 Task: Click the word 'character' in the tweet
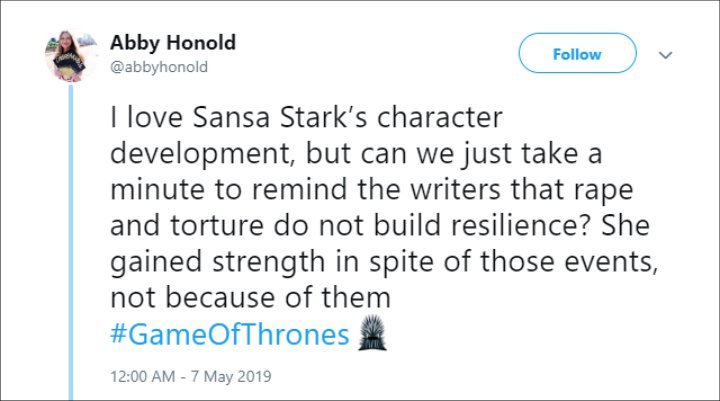pyautogui.click(x=440, y=118)
